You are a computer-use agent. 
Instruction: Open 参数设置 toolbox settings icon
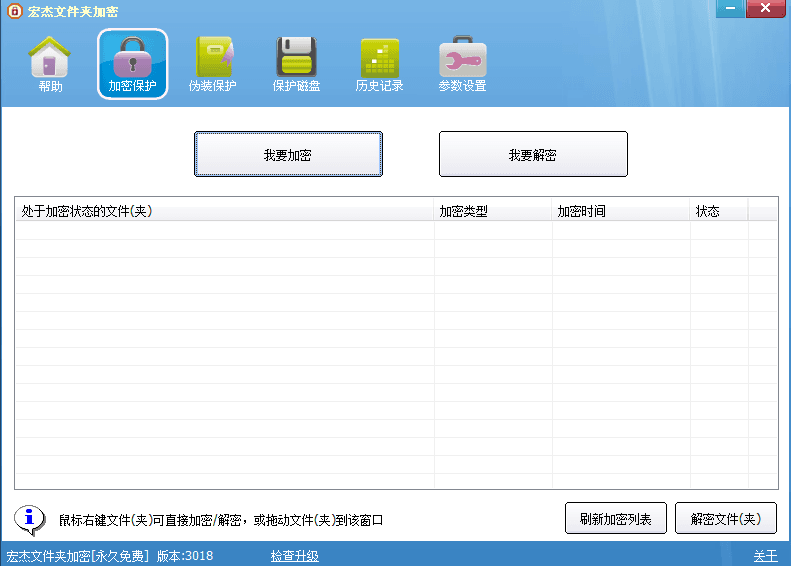point(462,64)
